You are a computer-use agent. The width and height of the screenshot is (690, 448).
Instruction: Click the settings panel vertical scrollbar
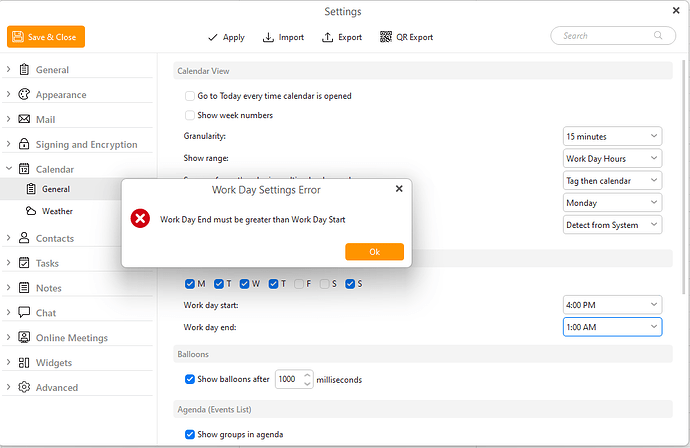click(x=683, y=177)
